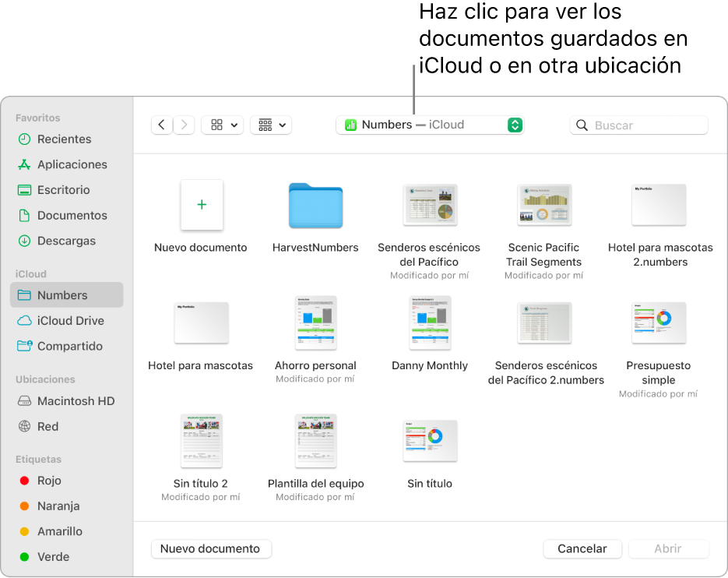Viewport: 728px width, 578px height.
Task: Click the green stepper arrows on location popup
Action: click(x=515, y=125)
